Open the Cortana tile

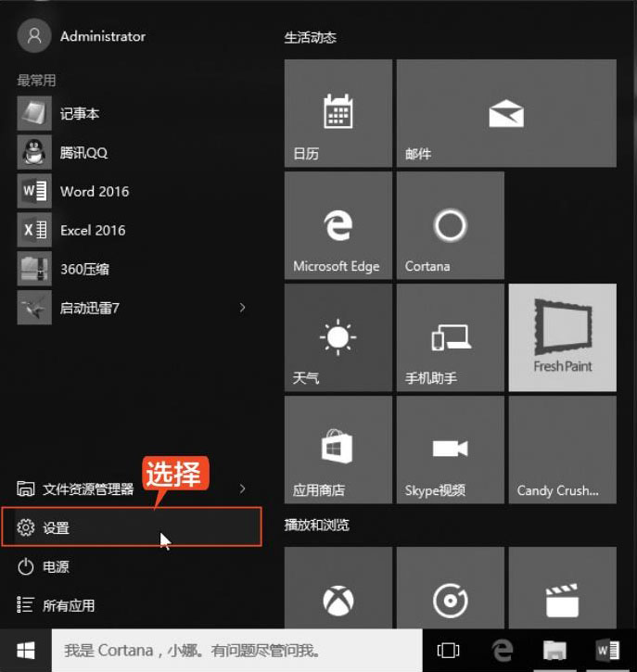(x=451, y=225)
